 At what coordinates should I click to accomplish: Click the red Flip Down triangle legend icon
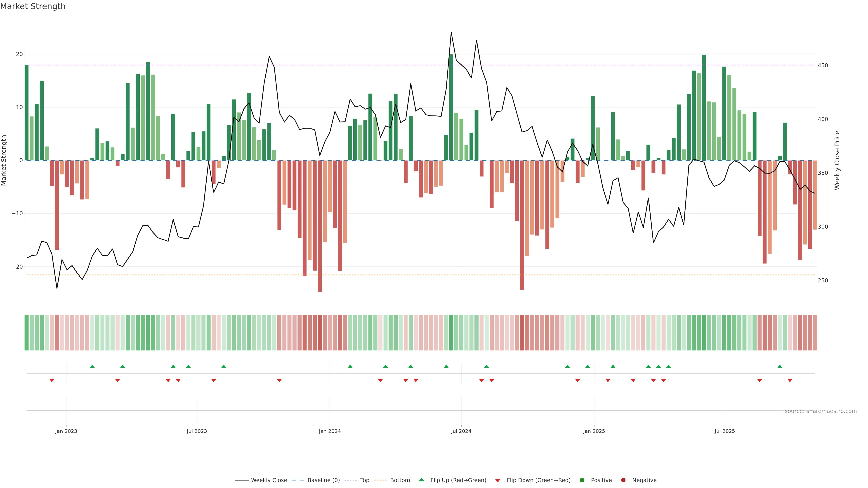pos(498,481)
